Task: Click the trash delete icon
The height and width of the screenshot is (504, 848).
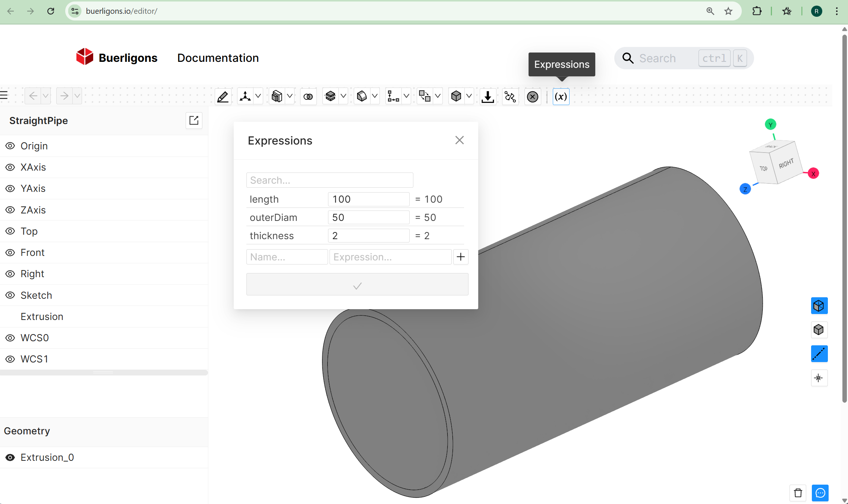Action: click(x=798, y=493)
